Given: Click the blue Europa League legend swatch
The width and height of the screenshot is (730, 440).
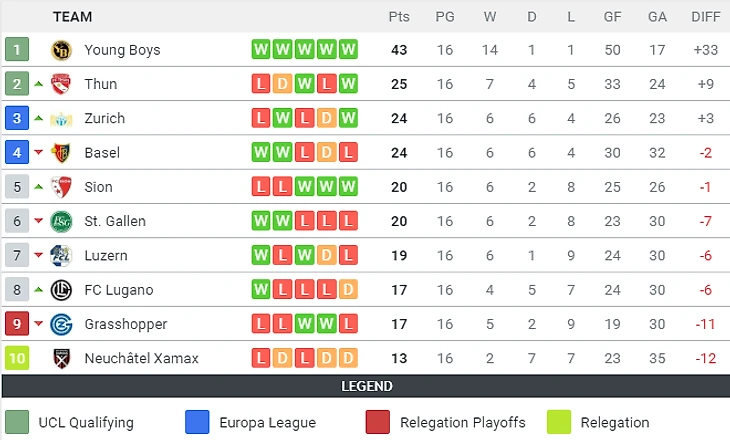Looking at the screenshot, I should (x=197, y=422).
